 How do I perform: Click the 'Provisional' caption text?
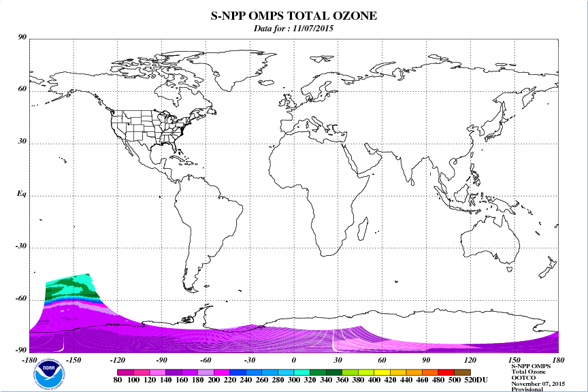[x=527, y=389]
